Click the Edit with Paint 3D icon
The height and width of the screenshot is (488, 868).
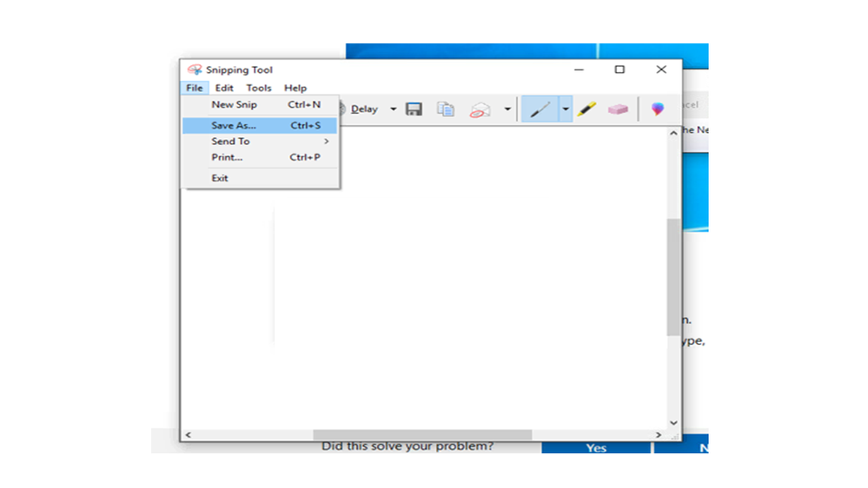click(x=657, y=109)
